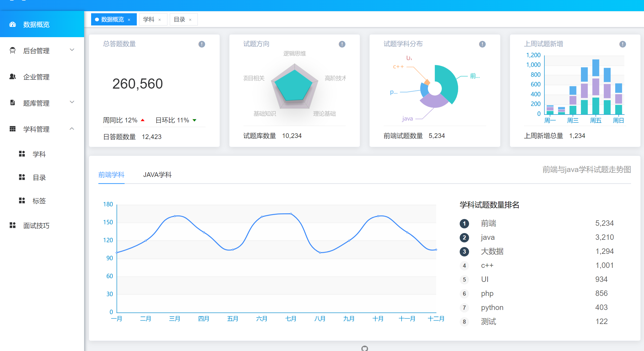Click the 题库管理 document icon
Viewport: 644px width, 351px height.
pos(12,103)
